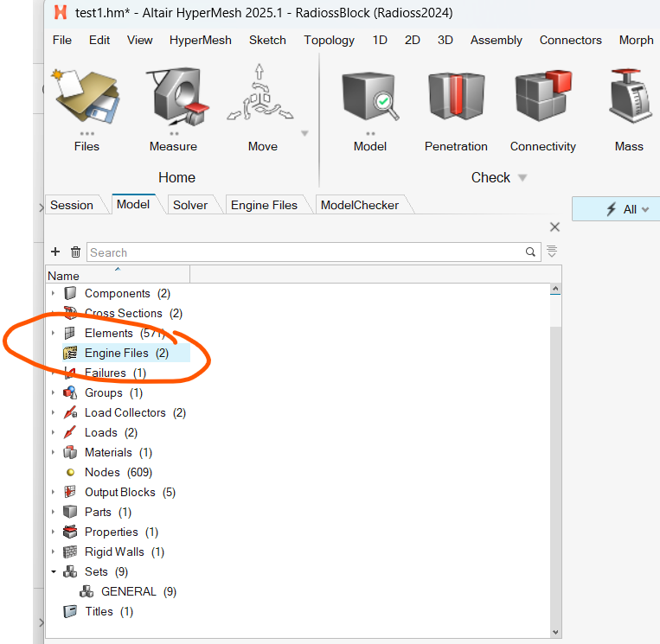Click the GENERAL set icon
This screenshot has width=660, height=644.
click(x=87, y=591)
